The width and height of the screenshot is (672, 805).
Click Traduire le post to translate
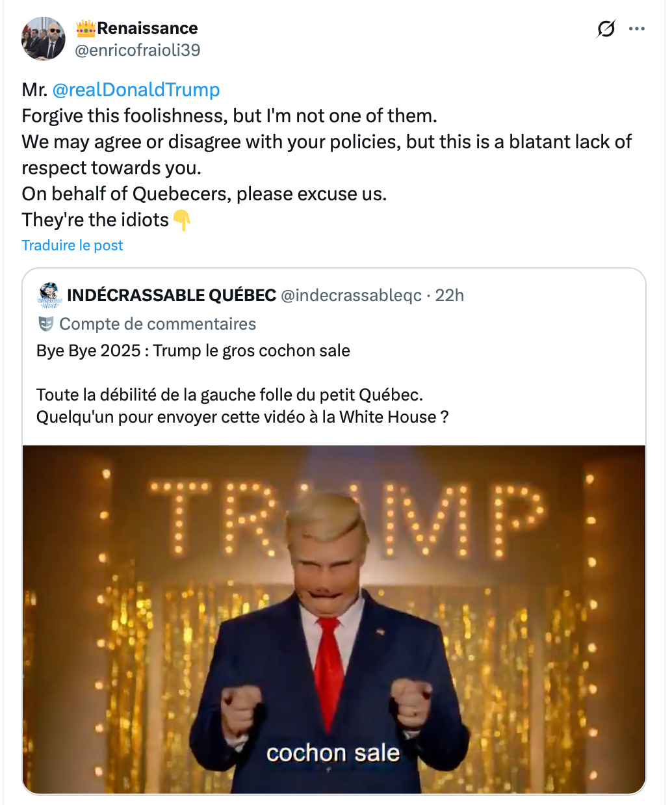pos(72,245)
